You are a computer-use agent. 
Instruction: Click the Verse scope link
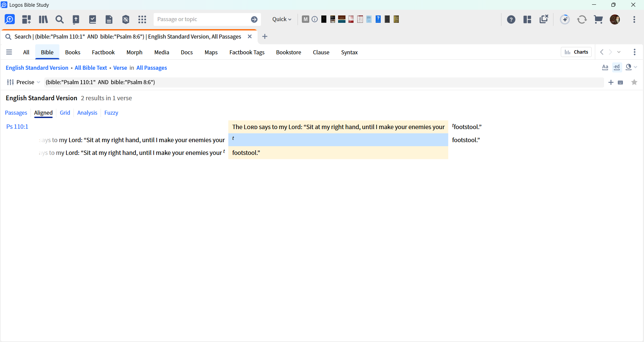(120, 68)
